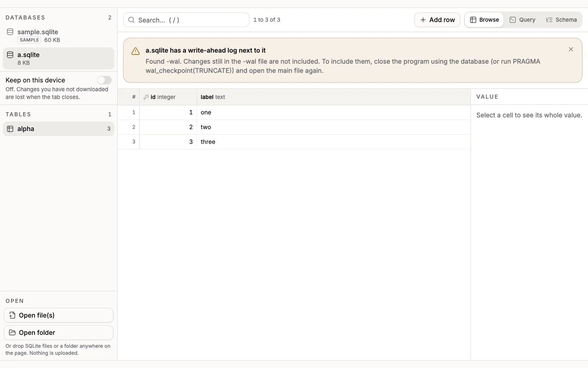Focus the Search input field

[x=186, y=20]
